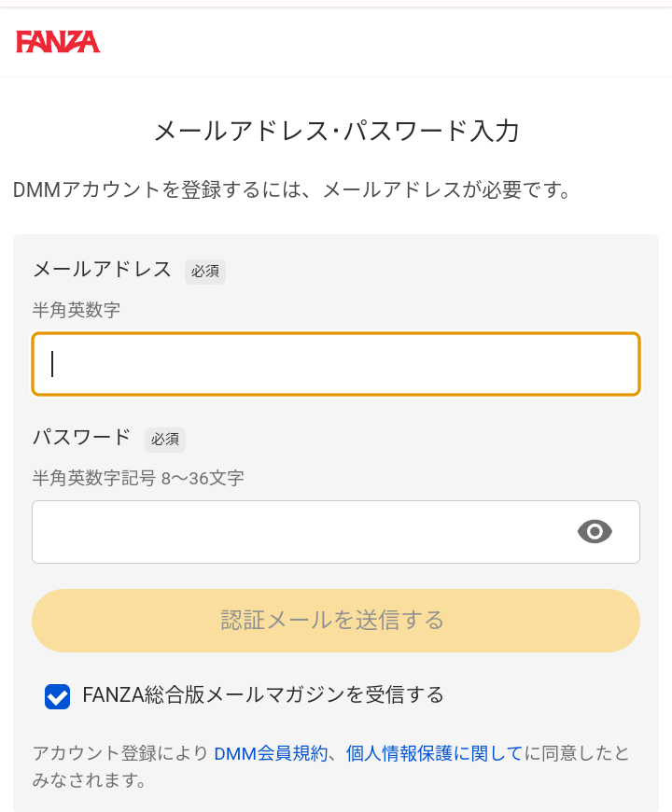This screenshot has width=672, height=812.
Task: Uncheck the FANZA mail magazine checkbox
Action: tap(58, 696)
